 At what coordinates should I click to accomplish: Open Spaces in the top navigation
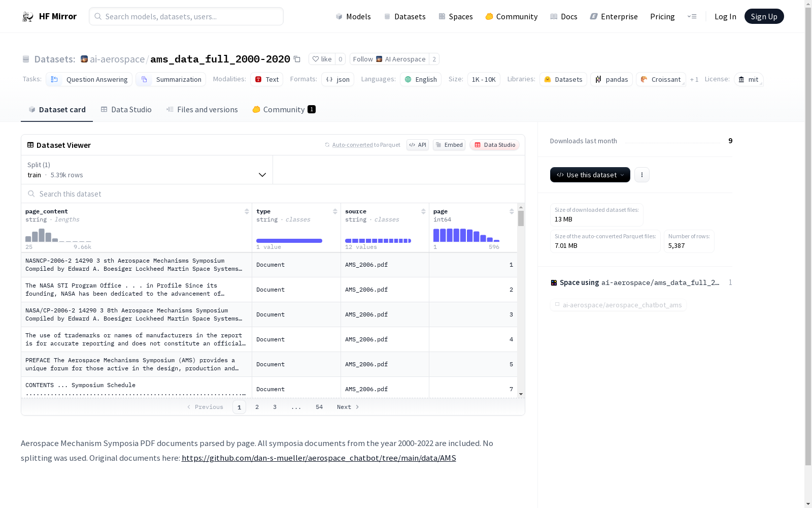point(456,17)
